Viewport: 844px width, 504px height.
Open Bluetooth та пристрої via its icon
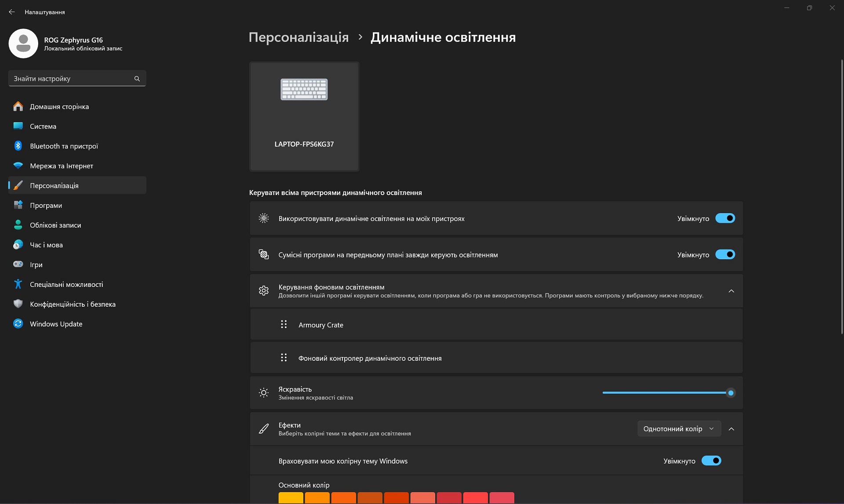[x=18, y=146]
